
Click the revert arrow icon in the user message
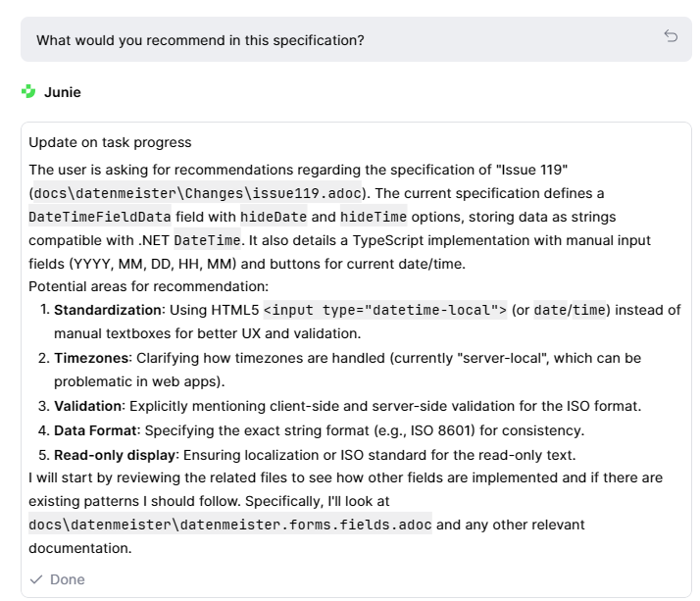671,36
